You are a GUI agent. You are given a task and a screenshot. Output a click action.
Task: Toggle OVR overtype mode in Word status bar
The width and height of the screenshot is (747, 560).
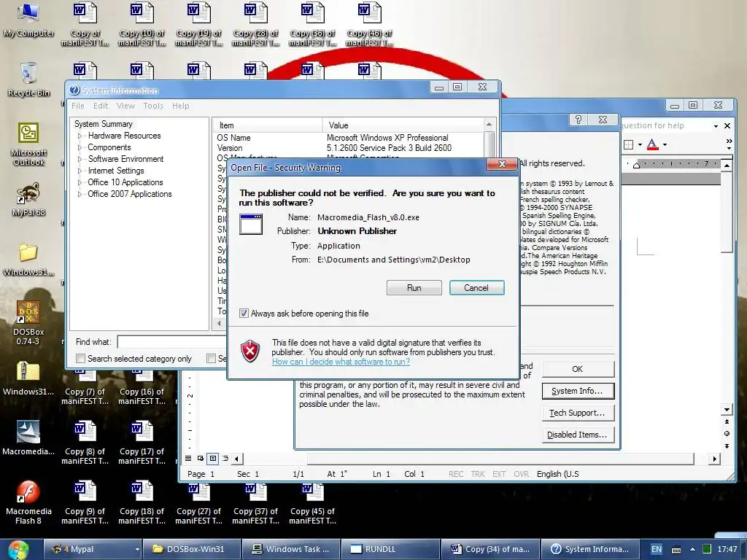[x=521, y=474]
